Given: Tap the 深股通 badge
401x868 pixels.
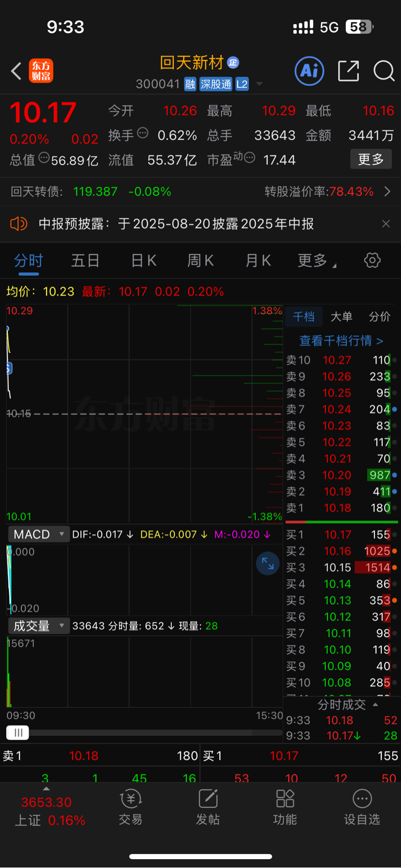Looking at the screenshot, I should click(216, 84).
